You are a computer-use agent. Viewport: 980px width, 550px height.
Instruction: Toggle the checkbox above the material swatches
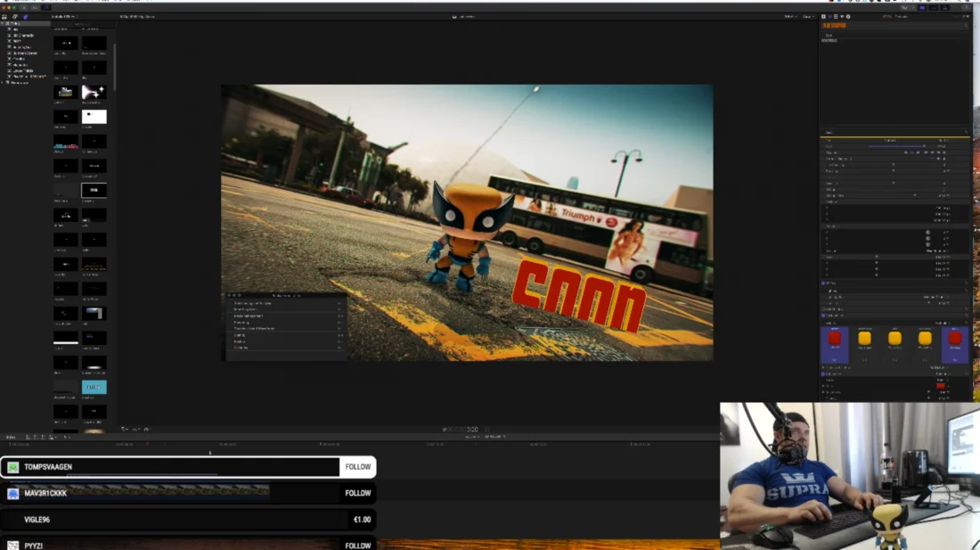(823, 315)
